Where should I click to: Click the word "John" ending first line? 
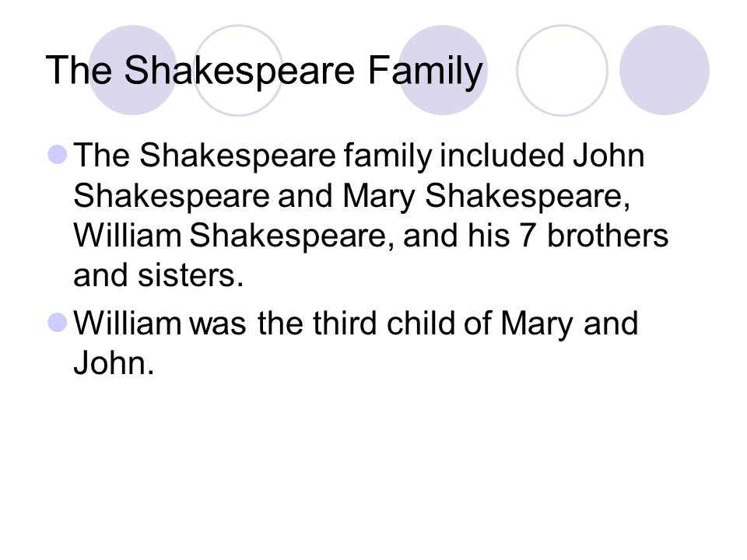click(x=608, y=156)
